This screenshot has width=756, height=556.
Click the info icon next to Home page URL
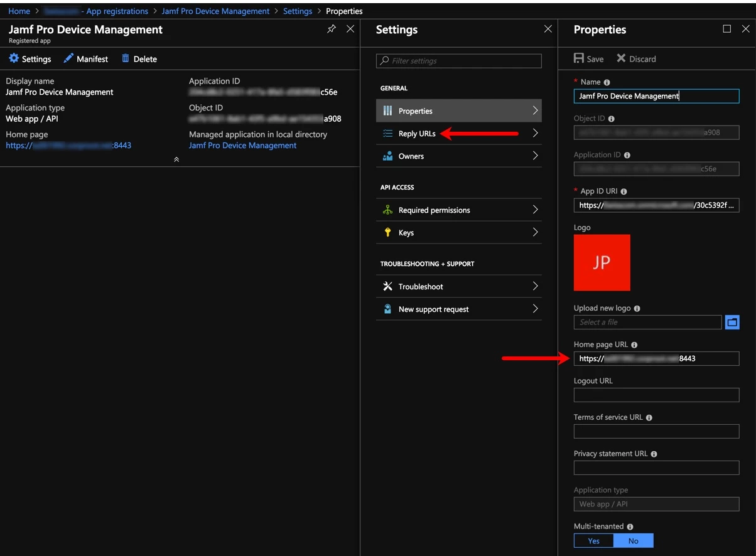pos(634,345)
